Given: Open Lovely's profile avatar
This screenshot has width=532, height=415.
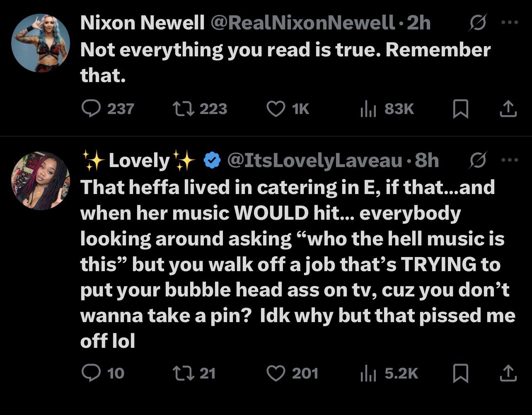Looking at the screenshot, I should coord(40,180).
